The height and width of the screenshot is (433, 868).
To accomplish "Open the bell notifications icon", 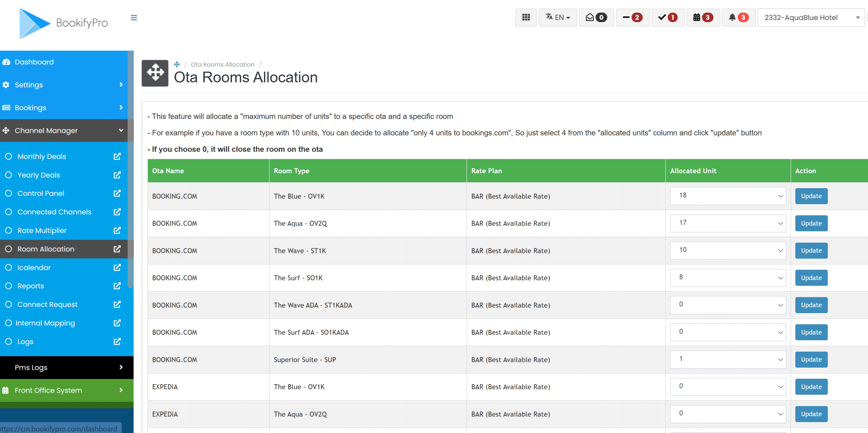I will (738, 17).
